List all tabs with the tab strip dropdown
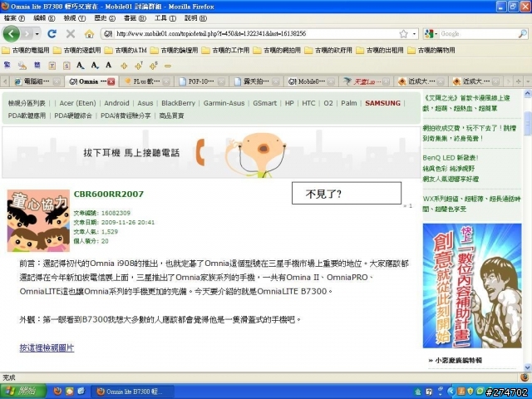532x399 pixels. [x=528, y=81]
